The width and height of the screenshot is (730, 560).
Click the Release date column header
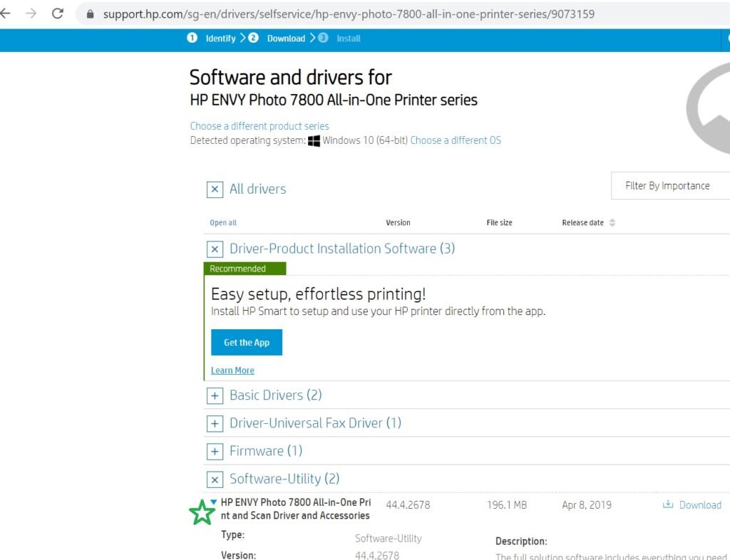582,223
